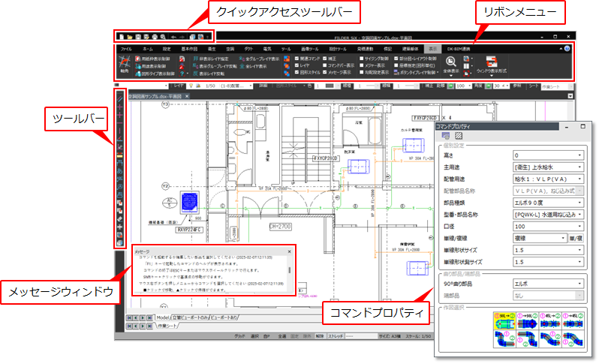Select the line drawing tool in left toolbar
Image resolution: width=599 pixels, height=364 pixels.
click(119, 97)
